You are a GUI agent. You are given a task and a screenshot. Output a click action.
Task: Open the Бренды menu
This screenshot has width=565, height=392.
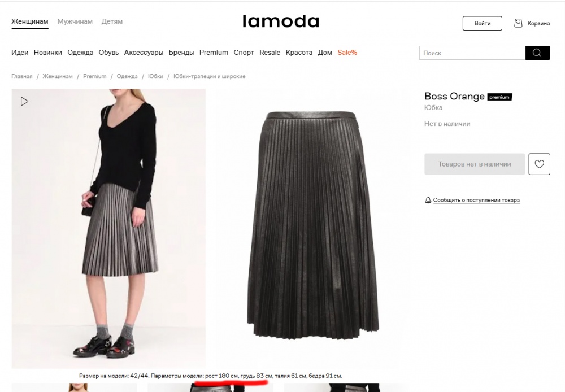click(181, 53)
